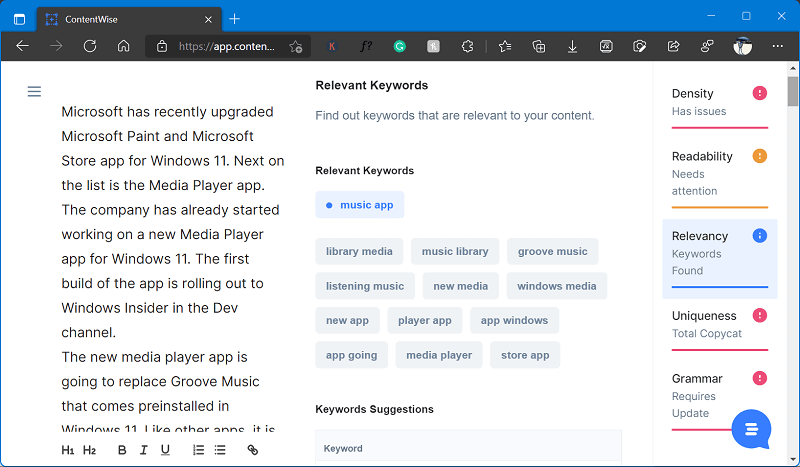800x467 pixels.
Task: Go back with the browser back arrow
Action: pos(22,46)
